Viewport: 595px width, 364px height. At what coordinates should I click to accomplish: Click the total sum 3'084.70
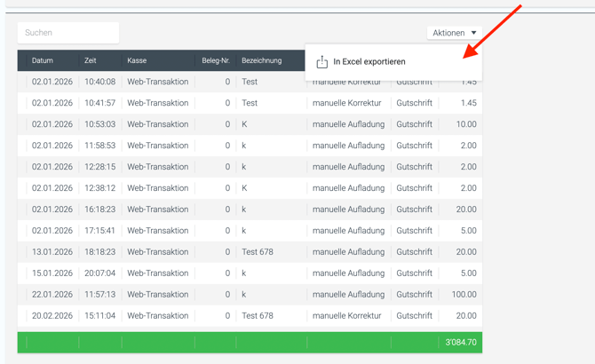[x=460, y=342]
